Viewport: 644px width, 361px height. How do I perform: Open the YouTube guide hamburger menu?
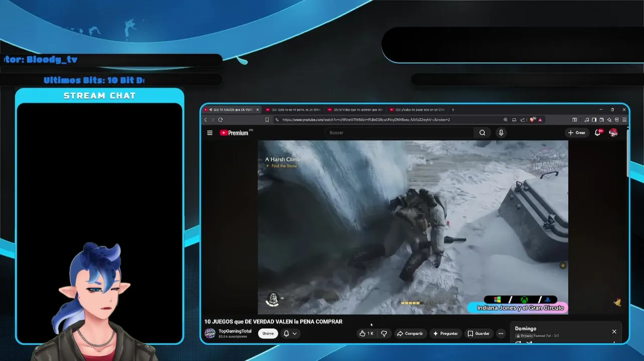point(210,133)
